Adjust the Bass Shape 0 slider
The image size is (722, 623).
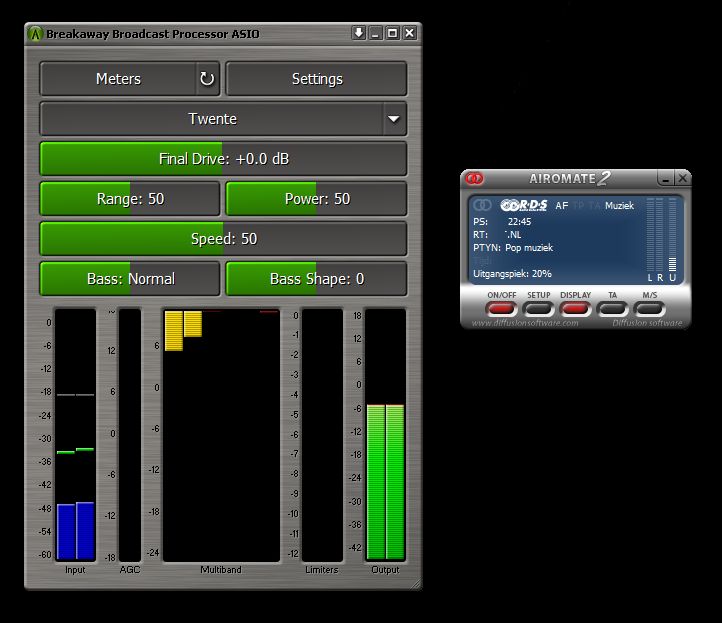coord(316,279)
